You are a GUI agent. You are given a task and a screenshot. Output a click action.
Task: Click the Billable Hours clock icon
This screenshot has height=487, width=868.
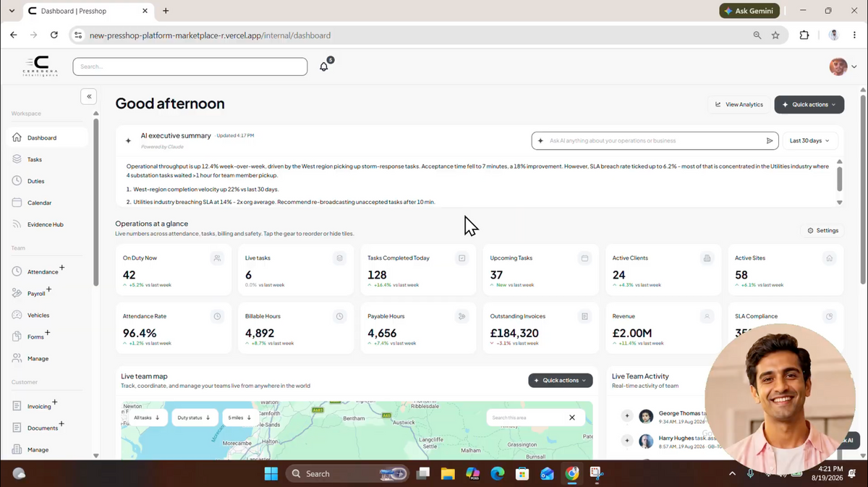click(339, 316)
